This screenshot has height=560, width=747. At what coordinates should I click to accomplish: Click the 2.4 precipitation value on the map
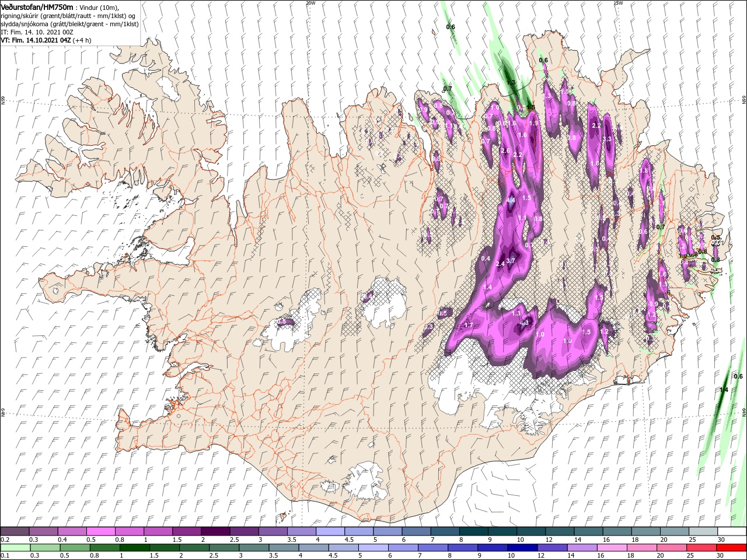pyautogui.click(x=500, y=264)
